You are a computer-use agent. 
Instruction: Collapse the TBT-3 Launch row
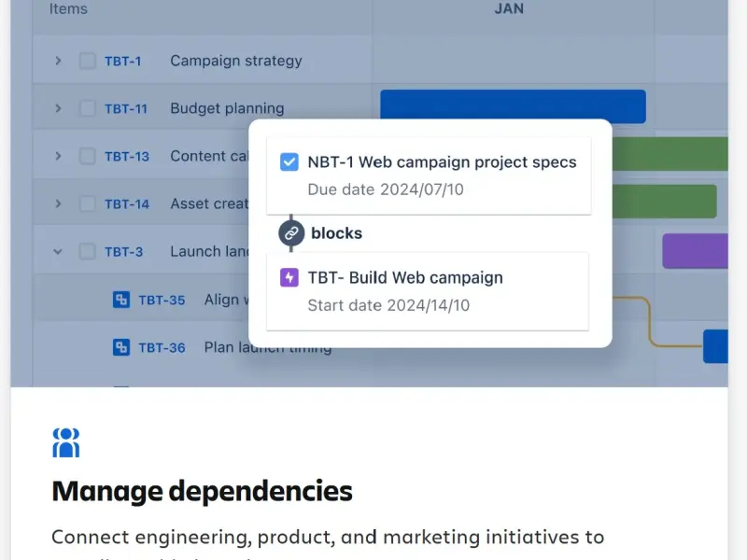point(58,251)
